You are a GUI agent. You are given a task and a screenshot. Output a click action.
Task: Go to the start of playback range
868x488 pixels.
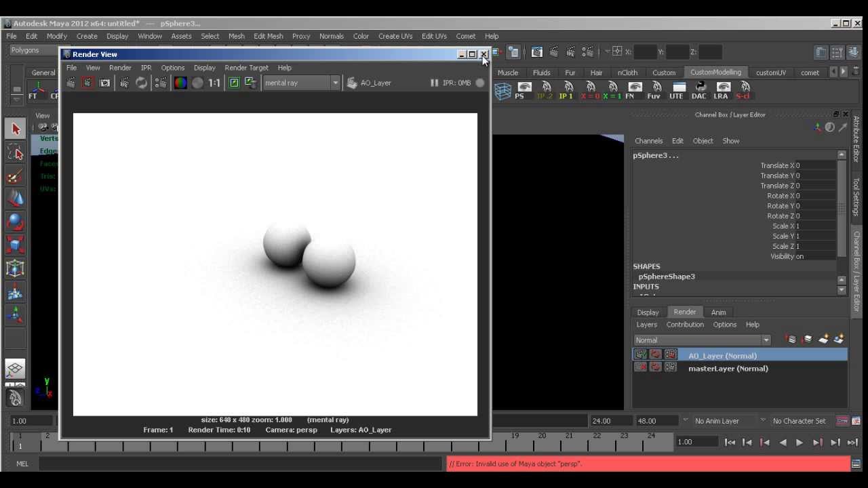[730, 443]
